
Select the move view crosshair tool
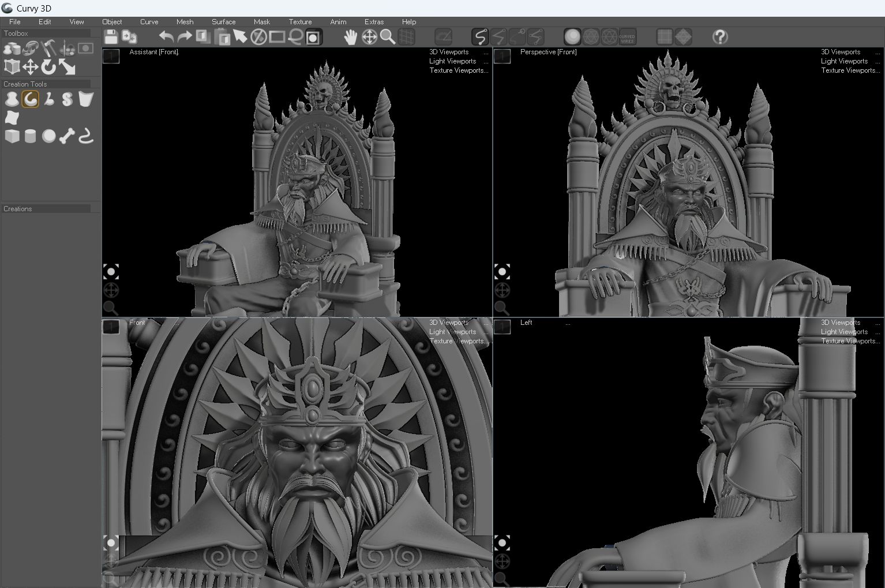point(369,37)
